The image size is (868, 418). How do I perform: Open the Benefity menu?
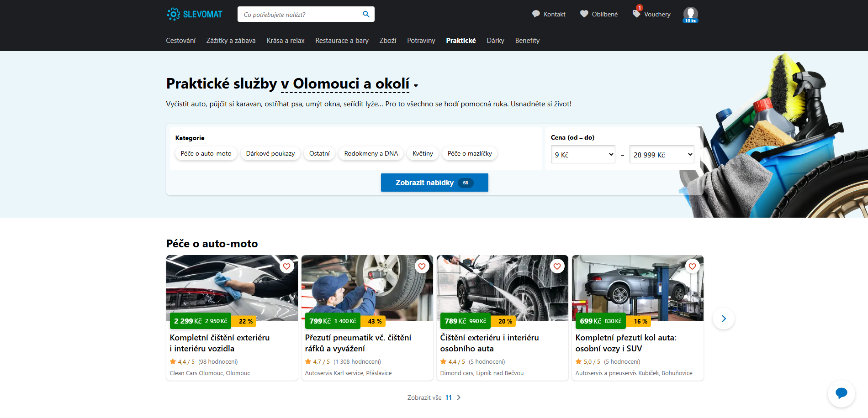pyautogui.click(x=527, y=41)
